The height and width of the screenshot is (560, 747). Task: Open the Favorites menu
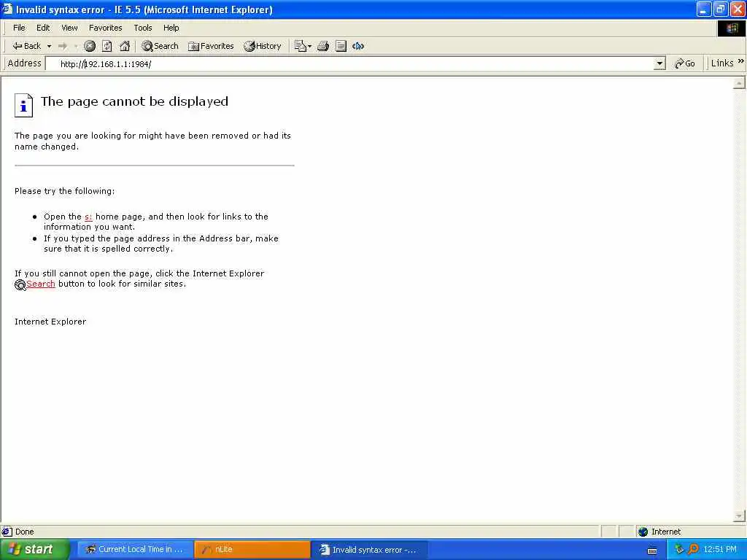pos(105,28)
